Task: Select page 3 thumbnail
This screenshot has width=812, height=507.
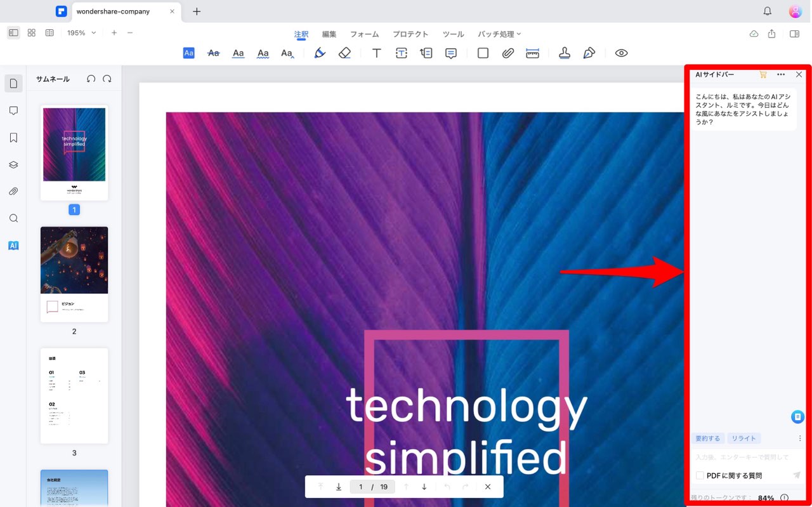Action: point(74,396)
